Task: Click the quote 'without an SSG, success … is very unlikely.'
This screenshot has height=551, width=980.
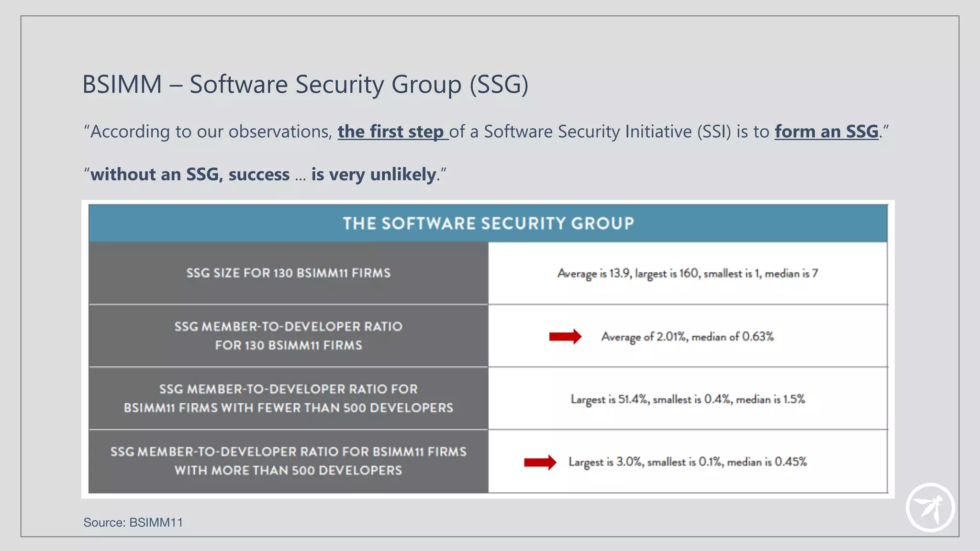Action: point(265,175)
